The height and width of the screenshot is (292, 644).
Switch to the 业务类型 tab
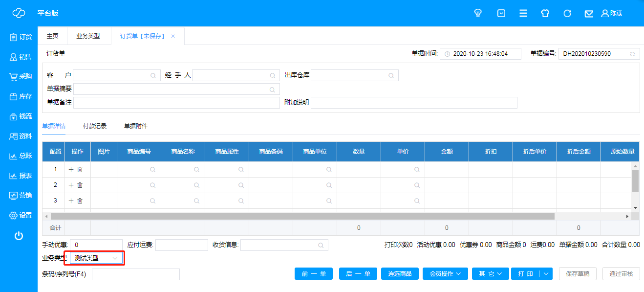coord(88,36)
